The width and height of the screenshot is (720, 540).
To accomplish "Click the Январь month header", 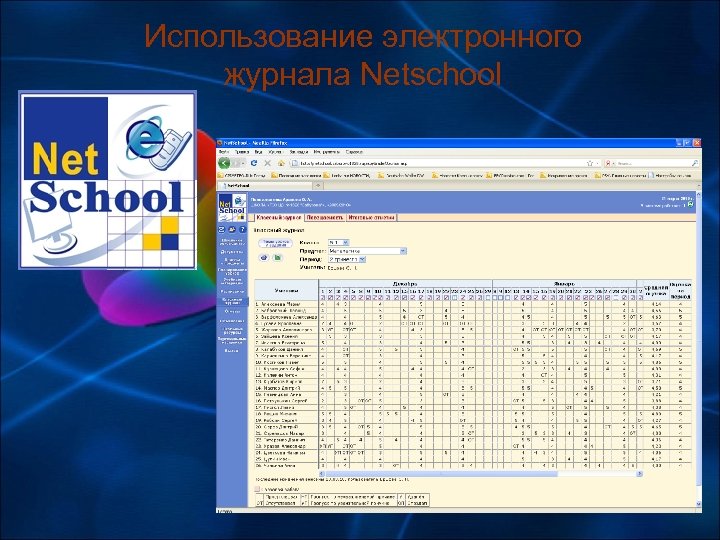I will [x=565, y=283].
